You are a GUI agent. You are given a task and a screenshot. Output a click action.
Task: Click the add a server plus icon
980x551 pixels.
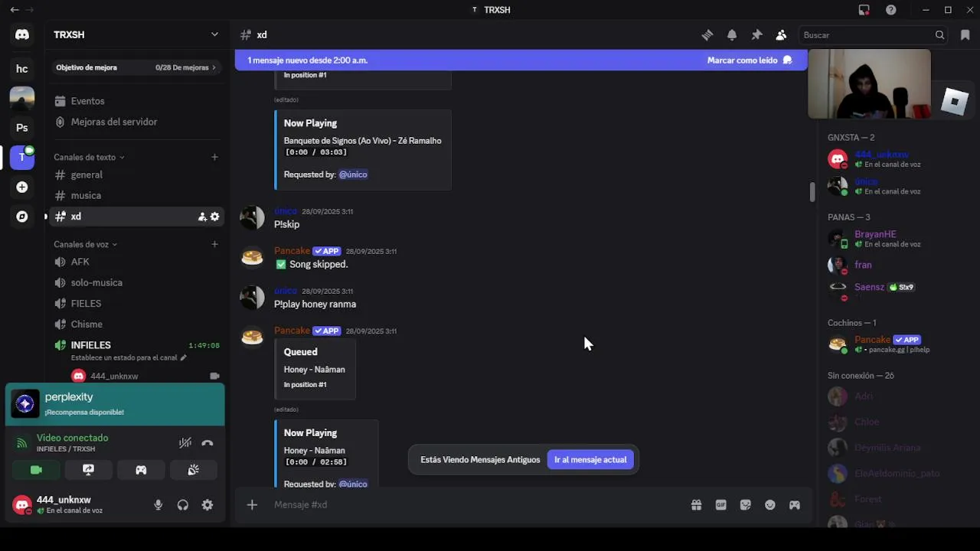click(x=22, y=187)
